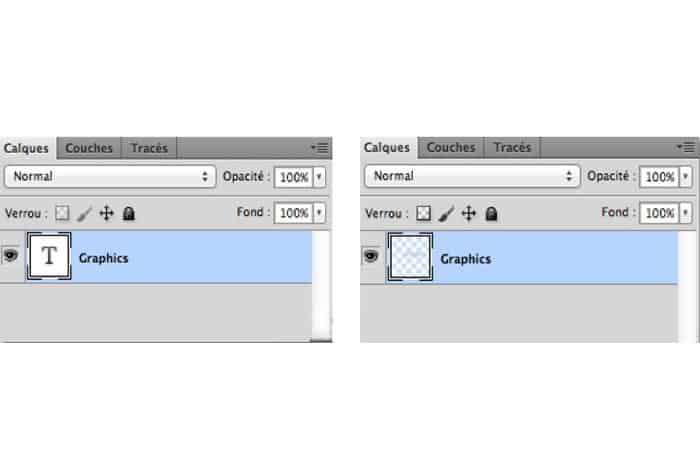Switch to Couches tab in left panel
700x450 pixels.
[89, 148]
